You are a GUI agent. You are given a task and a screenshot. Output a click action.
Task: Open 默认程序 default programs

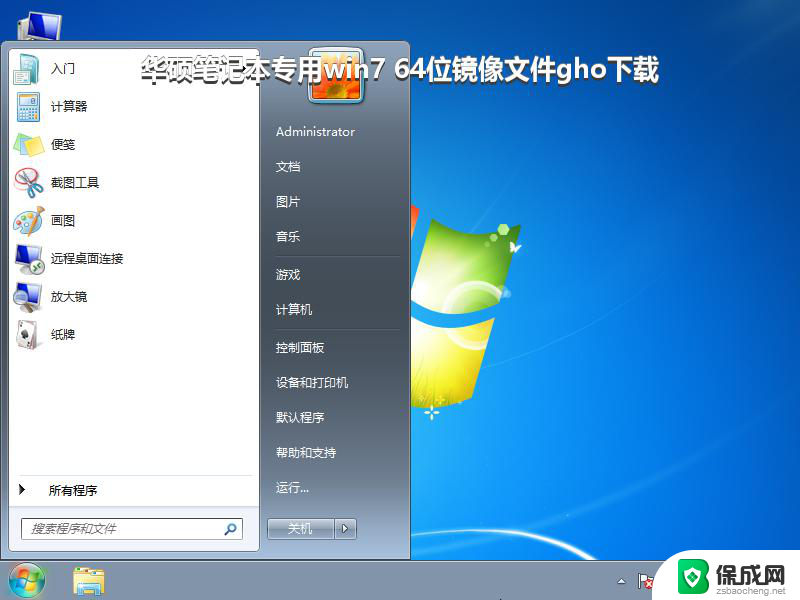(300, 417)
